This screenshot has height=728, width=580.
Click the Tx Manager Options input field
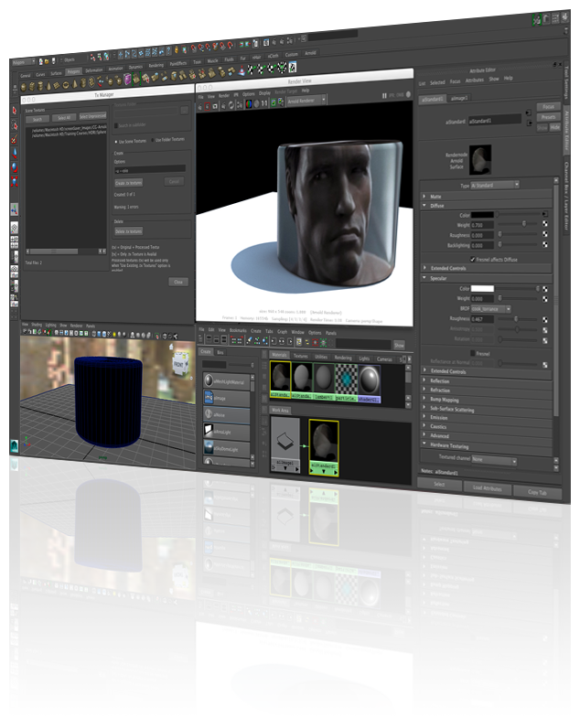pyautogui.click(x=150, y=169)
